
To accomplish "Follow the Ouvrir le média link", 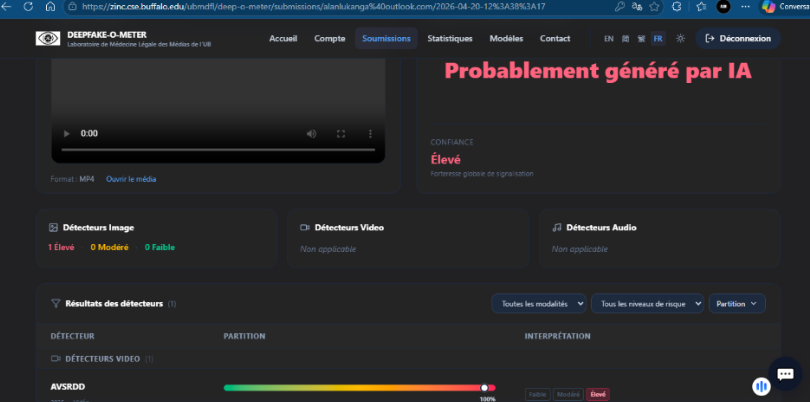I will [x=131, y=179].
